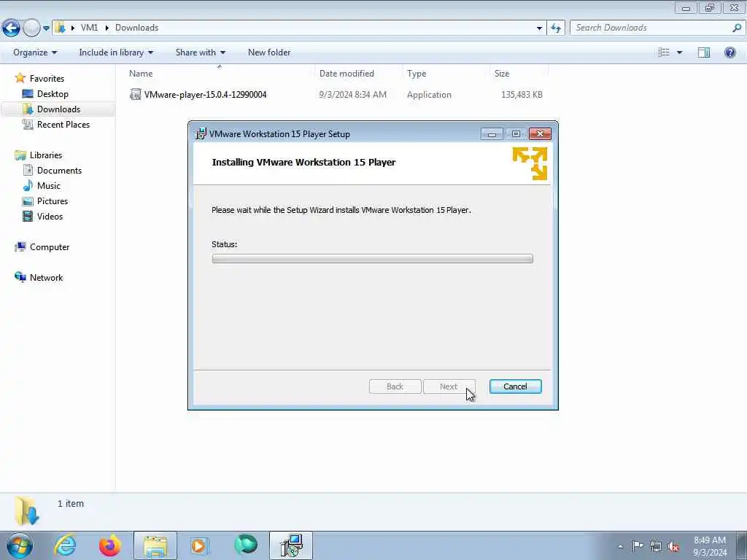Open Action Center flag icon
747x560 pixels.
pyautogui.click(x=638, y=546)
